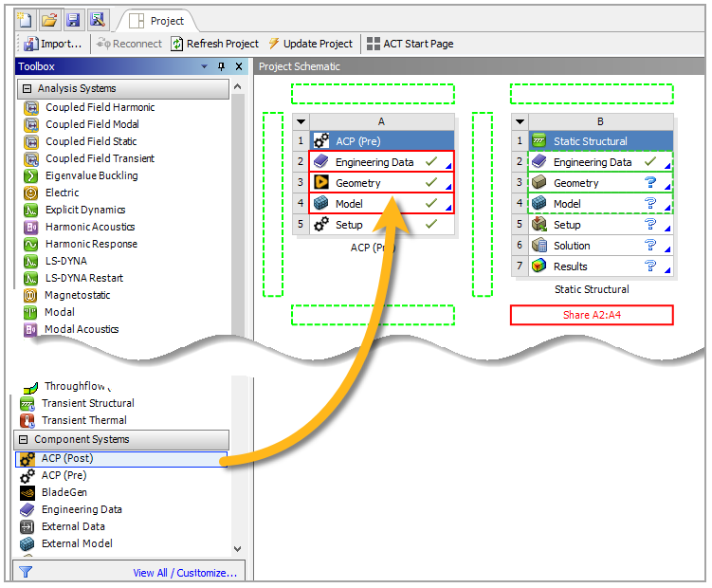Click the Open project folder icon
Viewport: 712px width, 588px height.
pos(49,20)
